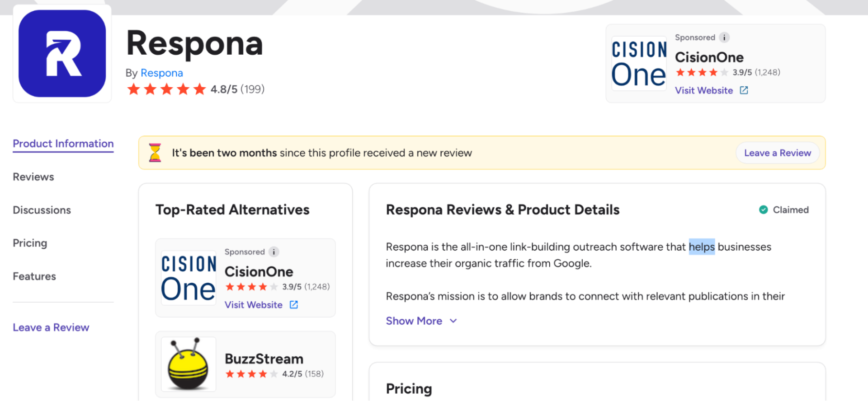The image size is (868, 401).
Task: Click the CisionOne logo in top sponsored card
Action: pos(639,63)
